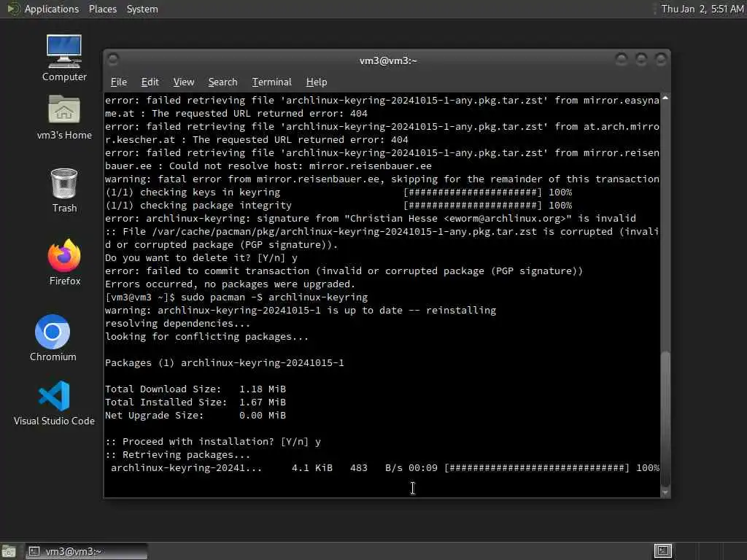Click the terminal vertical scrollbar thumb
The image size is (747, 560).
click(665, 419)
